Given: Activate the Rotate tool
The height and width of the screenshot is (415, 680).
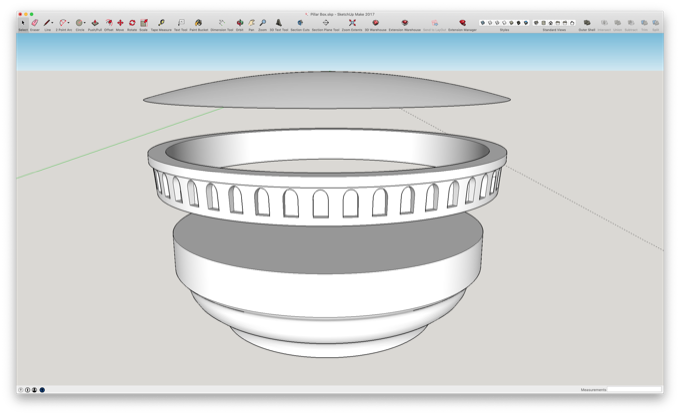Looking at the screenshot, I should pyautogui.click(x=132, y=23).
